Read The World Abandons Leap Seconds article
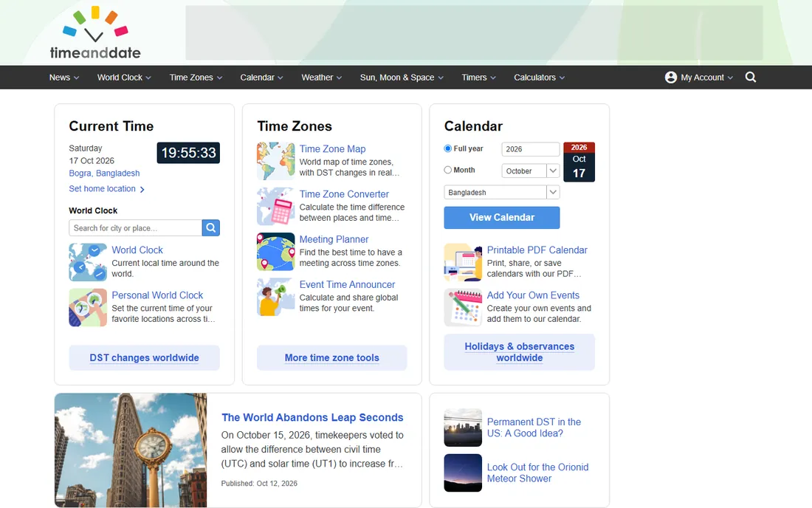The width and height of the screenshot is (812, 508). click(312, 417)
